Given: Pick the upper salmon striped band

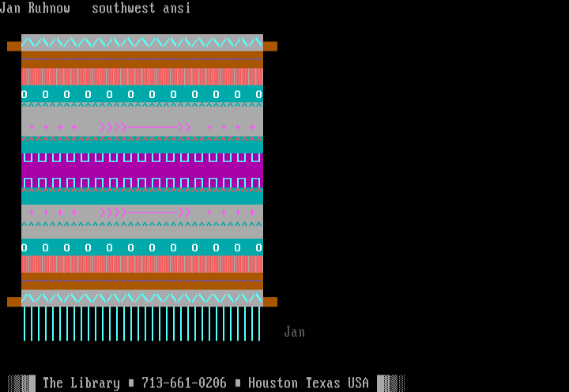Looking at the screenshot, I should coord(142,77).
